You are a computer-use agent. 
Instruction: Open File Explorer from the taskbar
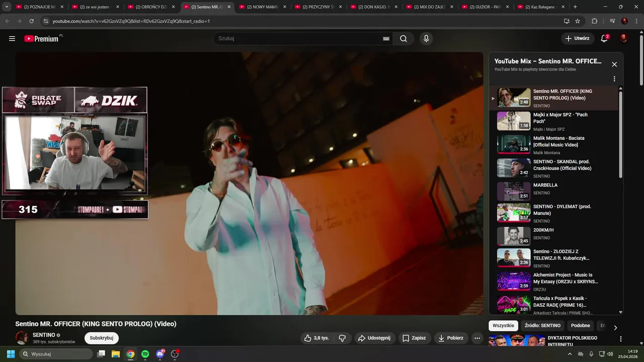click(115, 354)
